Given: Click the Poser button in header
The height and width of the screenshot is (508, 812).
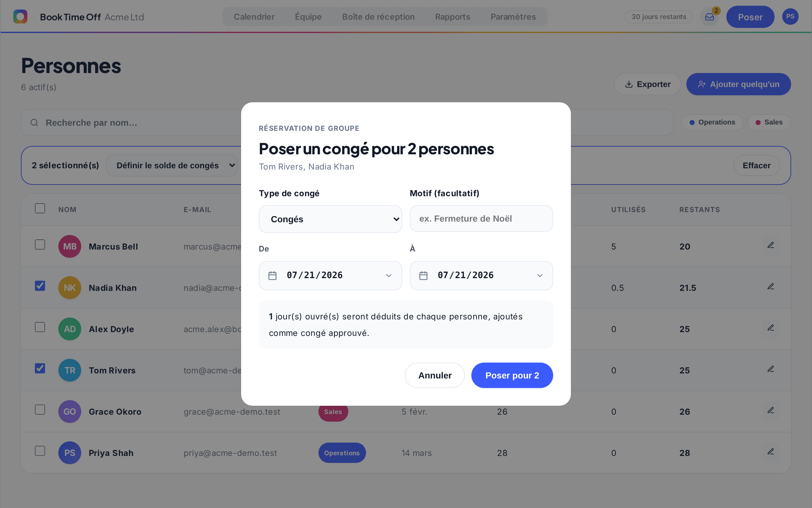Looking at the screenshot, I should pyautogui.click(x=750, y=17).
